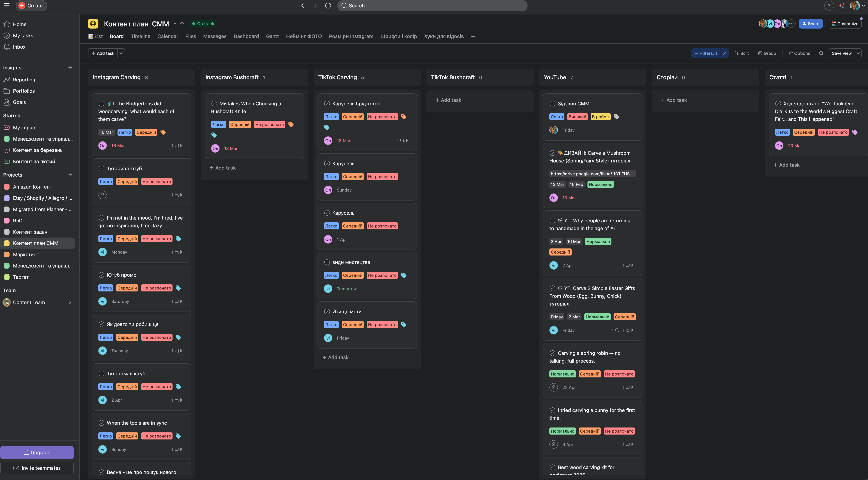The width and height of the screenshot is (868, 480).
Task: Open the history clock icon
Action: coord(328,6)
